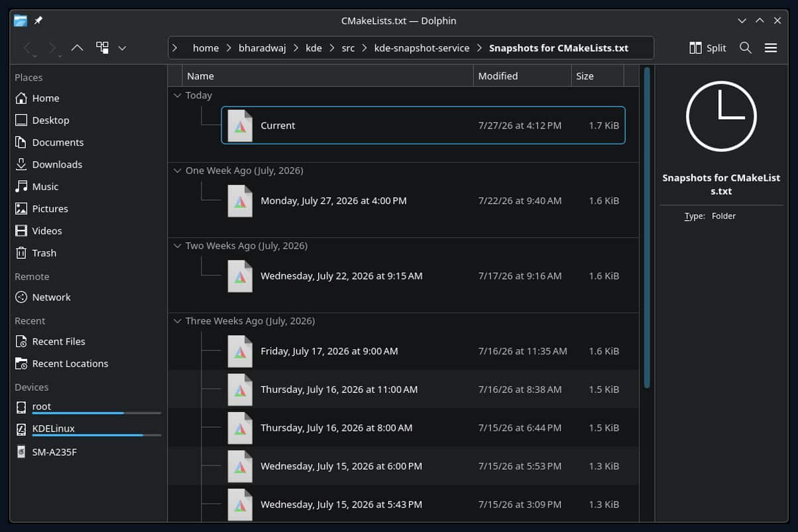The height and width of the screenshot is (532, 798).
Task: Select the Thursday, July 16, 2026 8:00 AM snapshot
Action: [423, 428]
